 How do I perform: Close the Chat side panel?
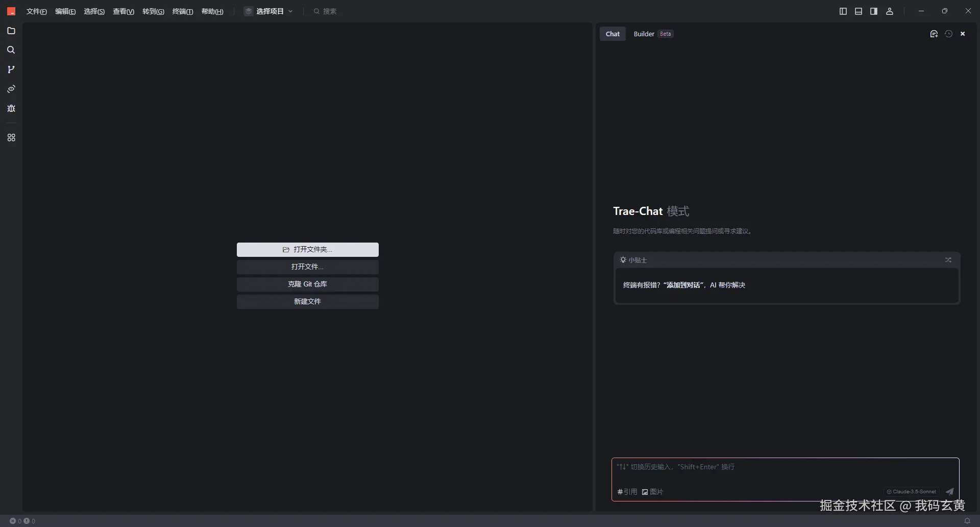pyautogui.click(x=963, y=34)
